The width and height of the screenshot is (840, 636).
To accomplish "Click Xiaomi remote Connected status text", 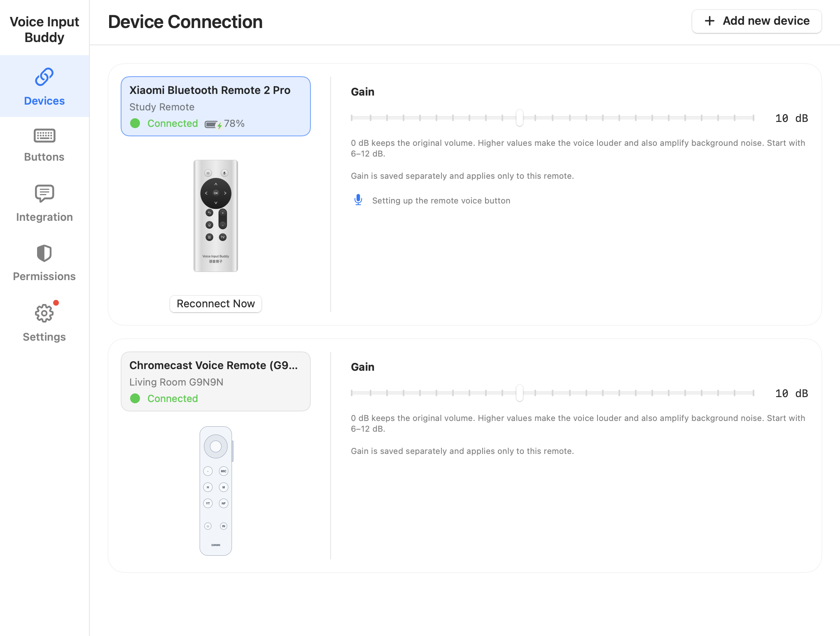I will (x=173, y=124).
